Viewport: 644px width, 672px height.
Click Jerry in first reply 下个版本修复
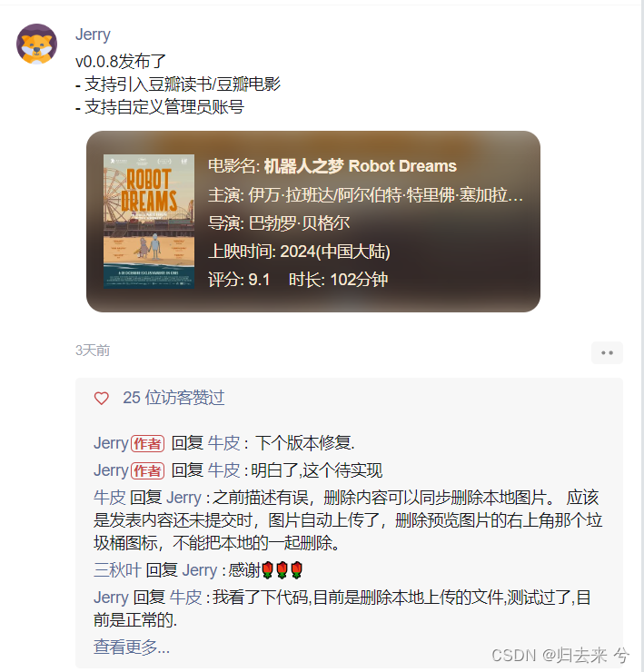coord(111,443)
